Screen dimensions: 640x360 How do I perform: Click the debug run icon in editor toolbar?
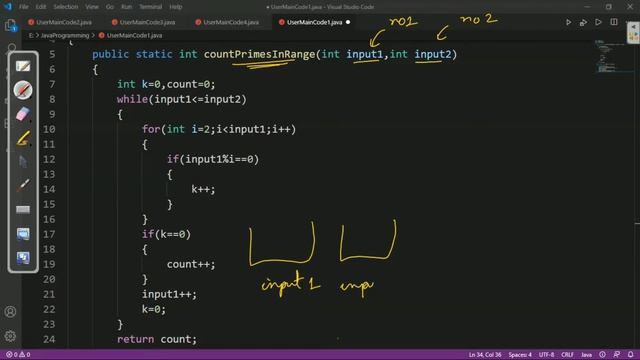pyautogui.click(x=583, y=22)
